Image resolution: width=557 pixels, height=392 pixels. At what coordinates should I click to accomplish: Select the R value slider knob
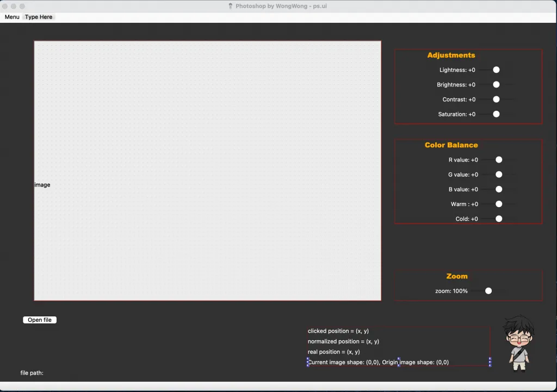point(499,159)
